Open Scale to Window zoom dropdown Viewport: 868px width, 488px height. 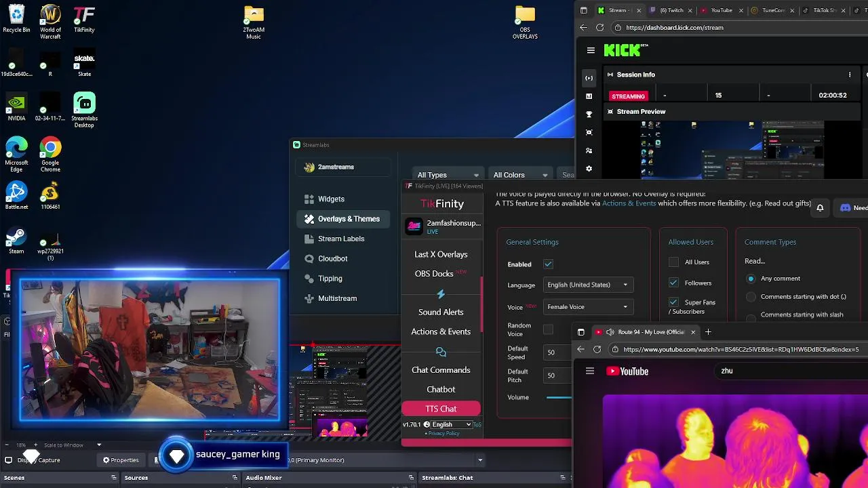(99, 445)
